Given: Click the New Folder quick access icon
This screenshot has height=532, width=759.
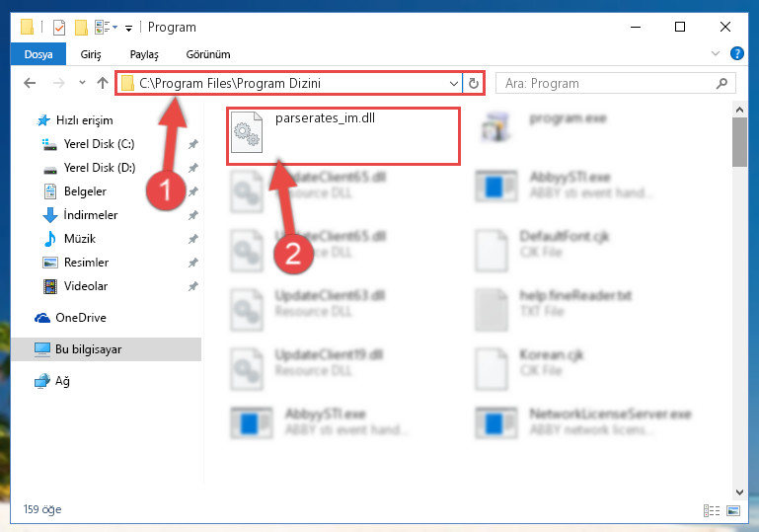Looking at the screenshot, I should (x=81, y=27).
